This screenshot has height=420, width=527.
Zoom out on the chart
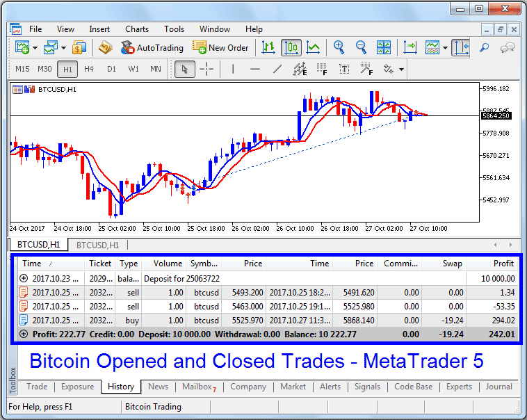coord(362,48)
